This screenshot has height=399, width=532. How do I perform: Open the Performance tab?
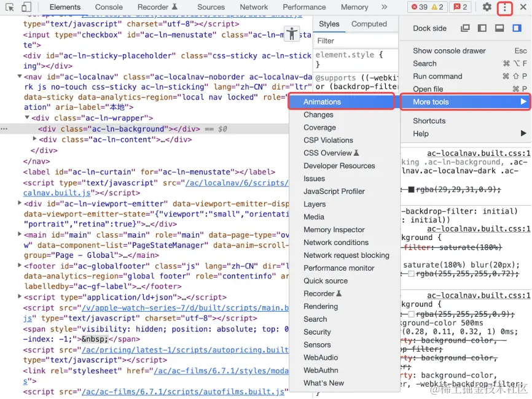[x=304, y=7]
